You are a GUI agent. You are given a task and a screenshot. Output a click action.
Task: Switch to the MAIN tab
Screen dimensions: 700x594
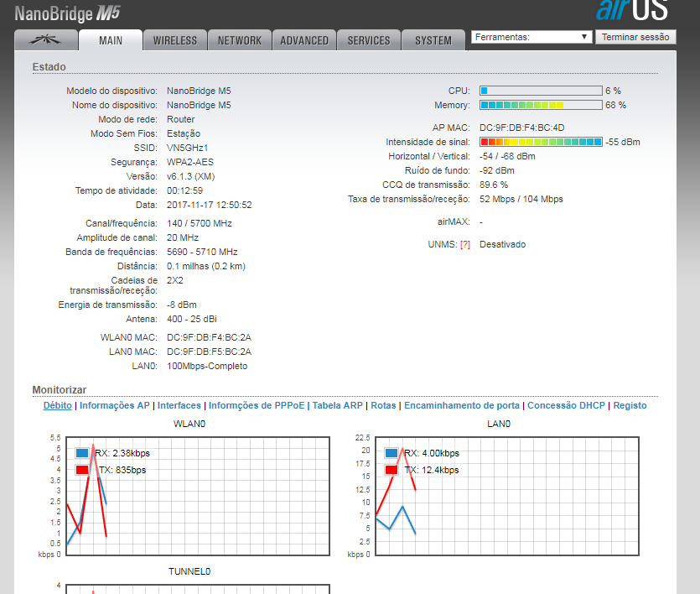tap(111, 40)
